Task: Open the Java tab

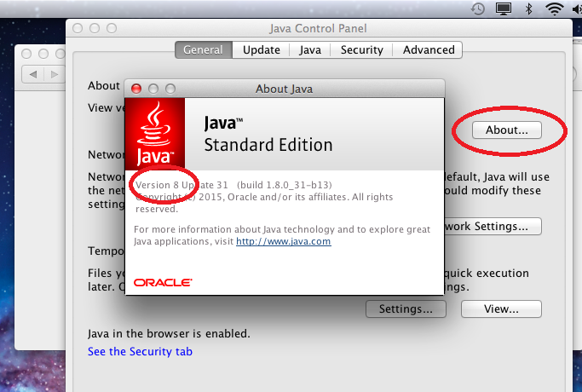Action: (x=310, y=49)
